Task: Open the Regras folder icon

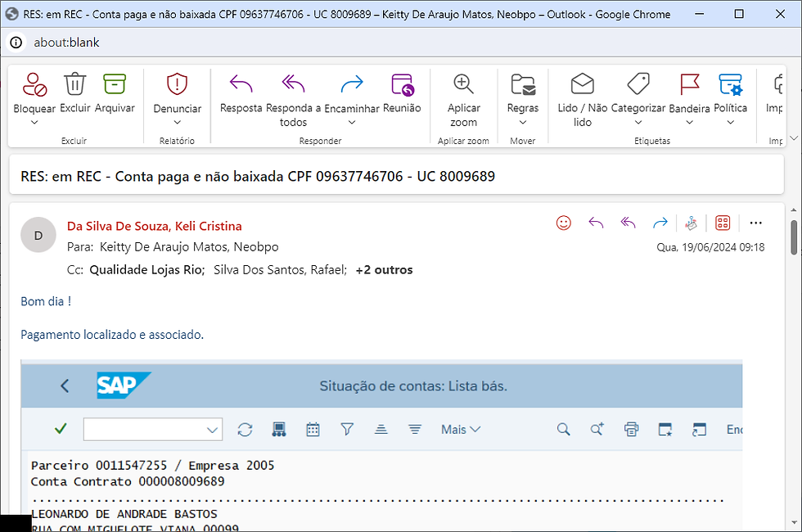Action: coord(523,84)
